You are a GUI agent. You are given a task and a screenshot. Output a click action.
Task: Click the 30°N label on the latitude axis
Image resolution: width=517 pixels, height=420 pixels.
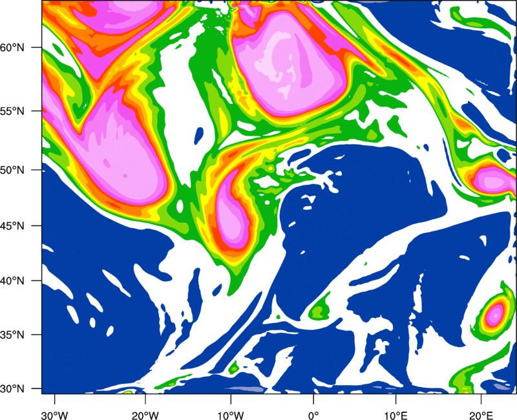pos(12,389)
